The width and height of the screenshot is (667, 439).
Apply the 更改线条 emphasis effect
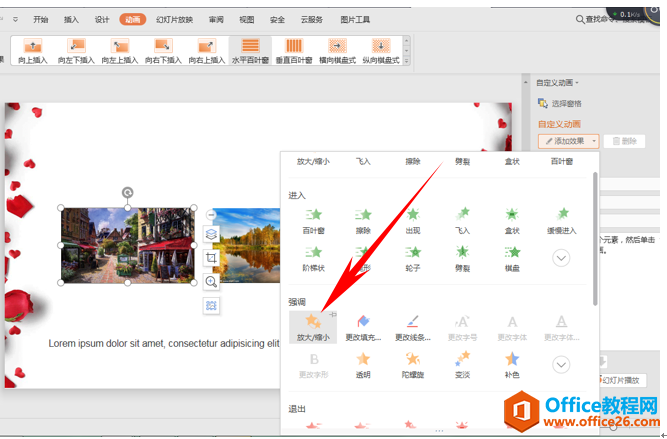[x=413, y=328]
